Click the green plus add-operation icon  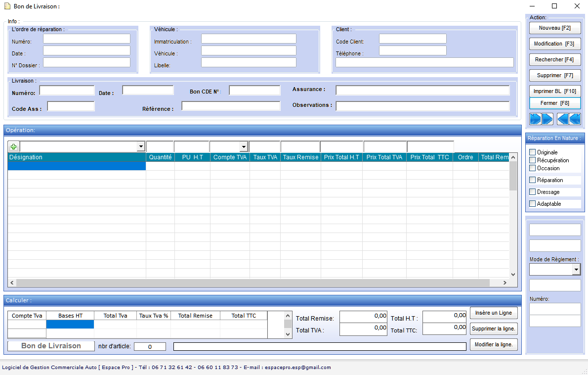coord(13,146)
